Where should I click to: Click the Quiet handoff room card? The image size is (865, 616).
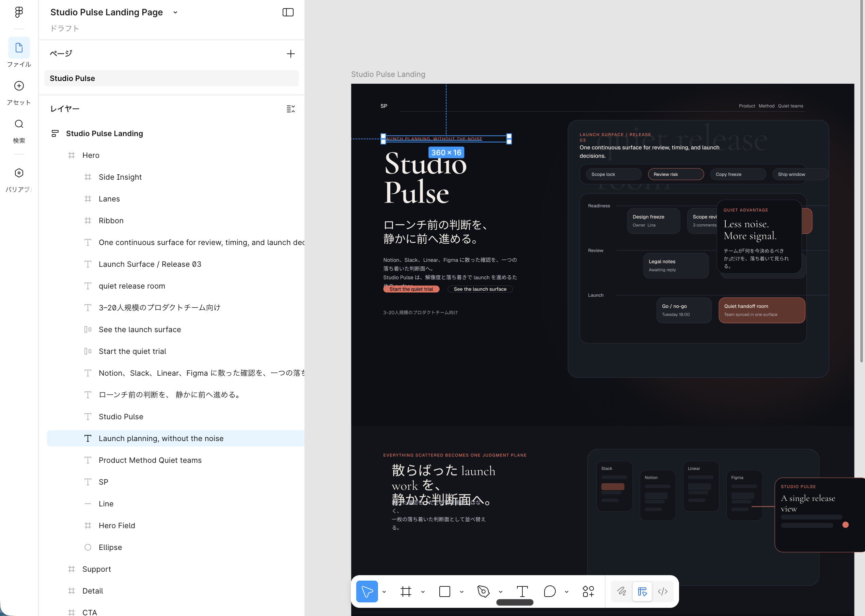762,310
